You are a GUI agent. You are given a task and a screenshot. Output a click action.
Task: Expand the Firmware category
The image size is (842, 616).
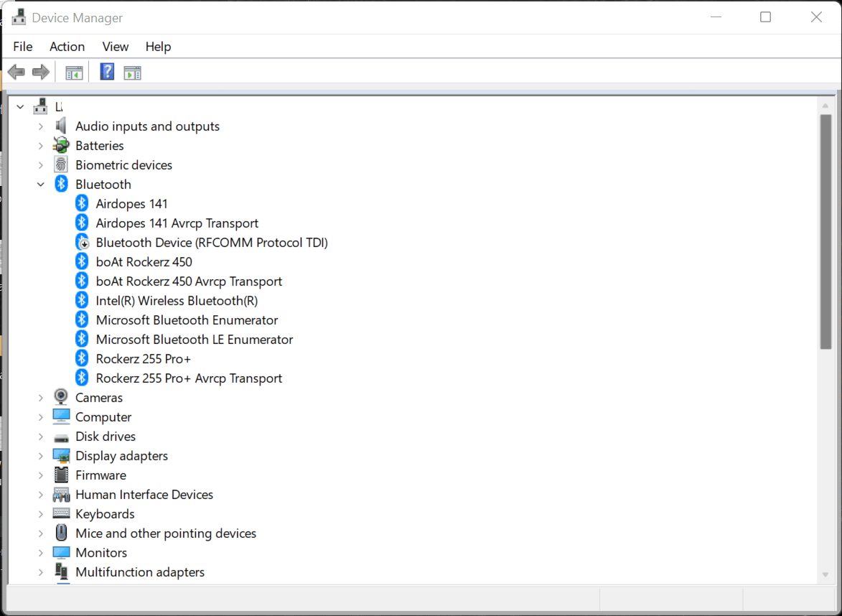pos(41,475)
